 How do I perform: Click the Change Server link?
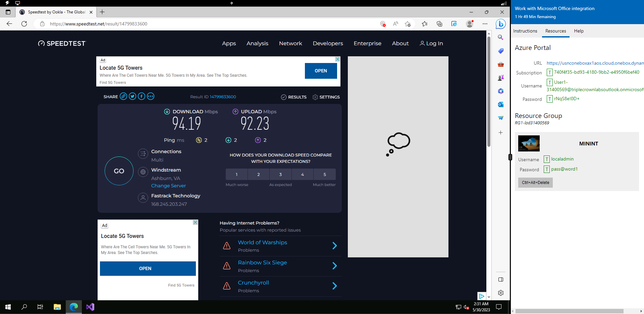[x=168, y=186]
